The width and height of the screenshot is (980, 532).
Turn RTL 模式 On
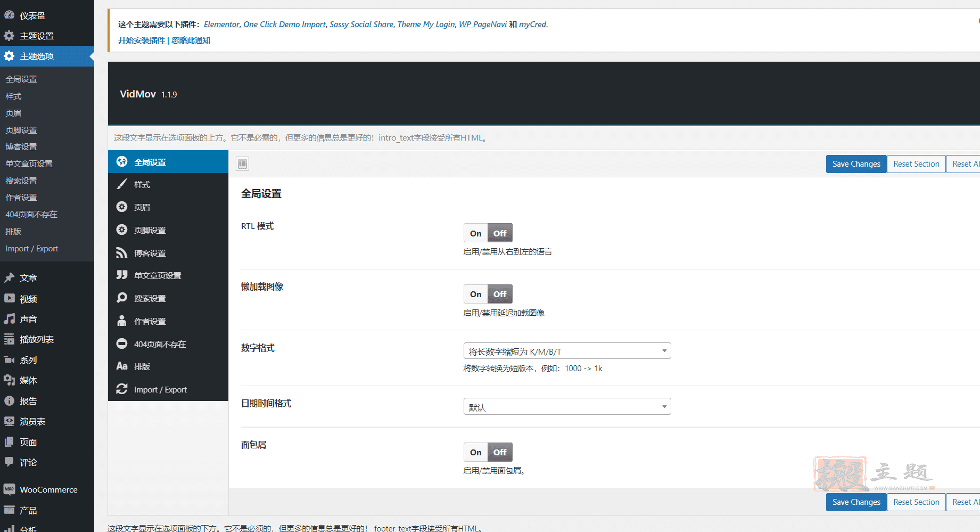tap(476, 233)
